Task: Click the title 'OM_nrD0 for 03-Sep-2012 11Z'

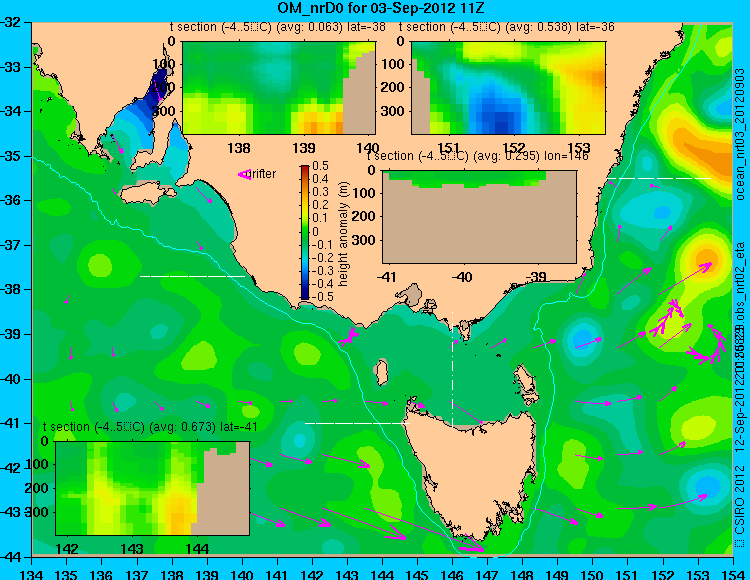Action: 381,8
